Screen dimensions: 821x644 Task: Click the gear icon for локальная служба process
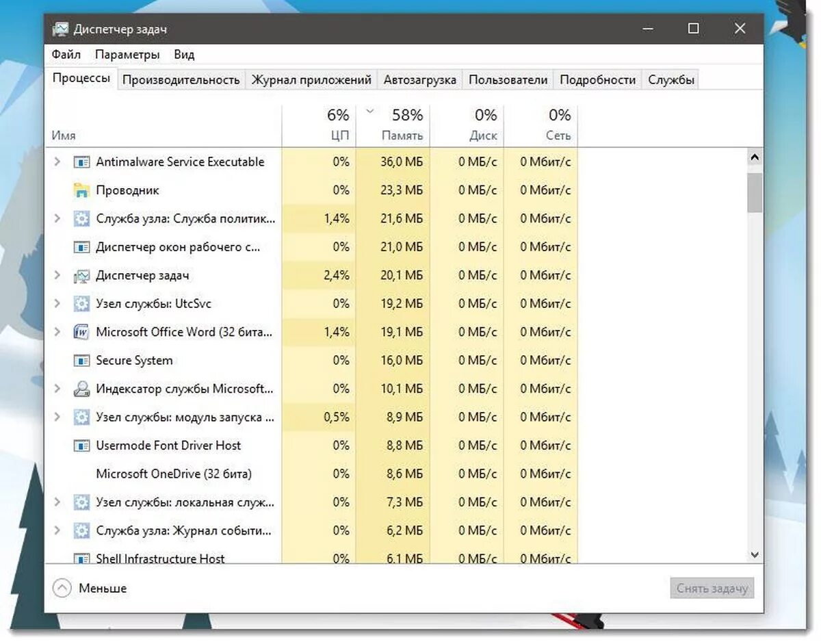[81, 502]
